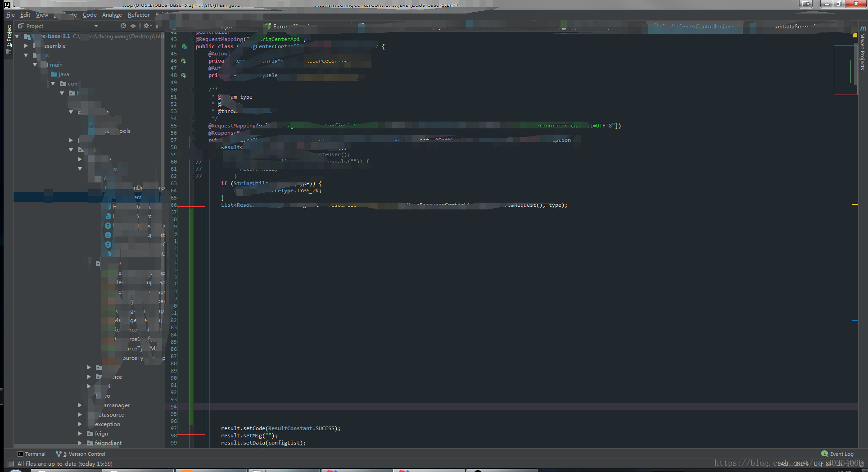Expand the feignclient package

point(80,443)
